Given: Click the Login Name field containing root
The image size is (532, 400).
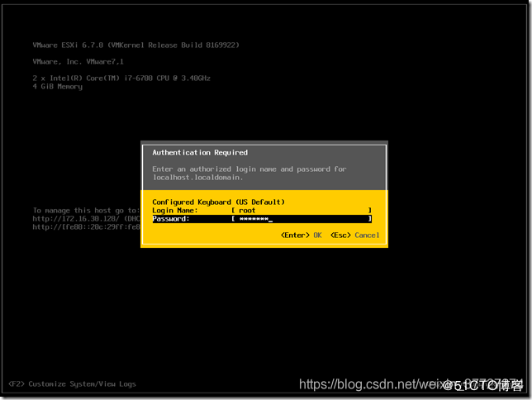Looking at the screenshot, I should (x=302, y=211).
